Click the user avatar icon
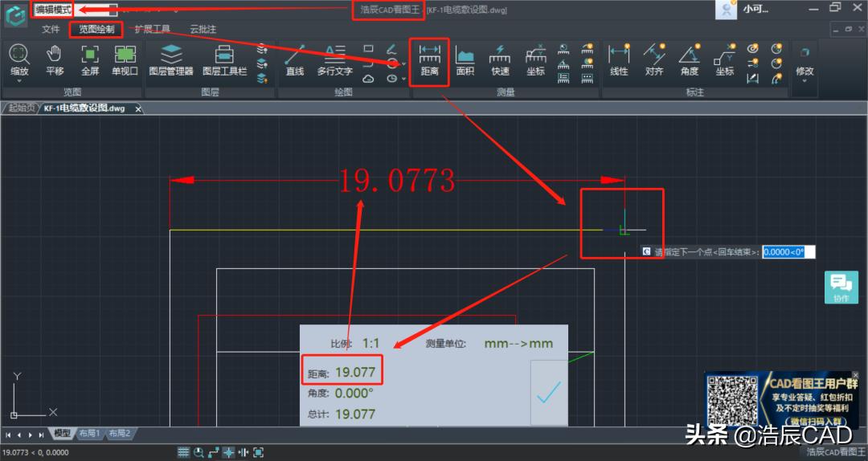Image resolution: width=868 pixels, height=461 pixels. click(x=725, y=10)
